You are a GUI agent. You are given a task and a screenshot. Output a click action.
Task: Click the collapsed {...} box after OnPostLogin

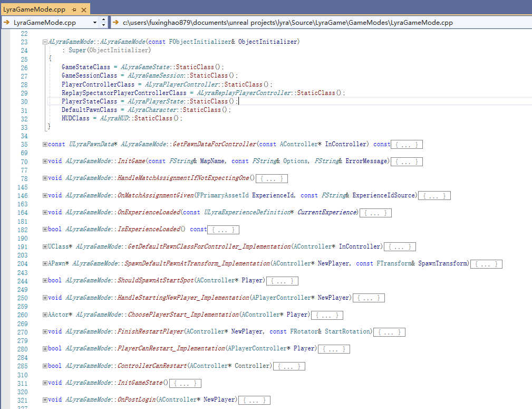click(255, 401)
